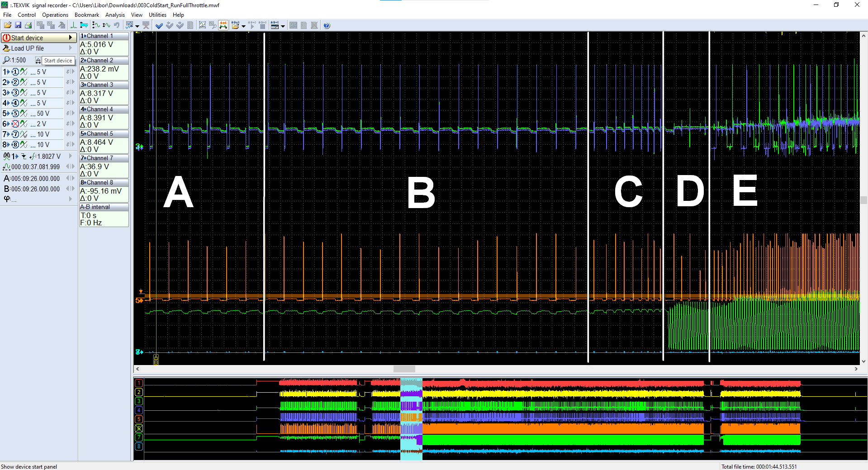Click the next bookmark checkmark icon

click(180, 25)
